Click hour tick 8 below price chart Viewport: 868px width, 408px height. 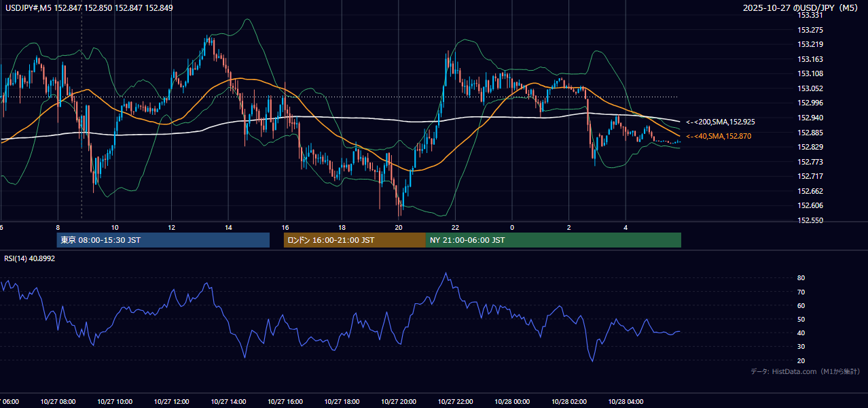coord(58,227)
